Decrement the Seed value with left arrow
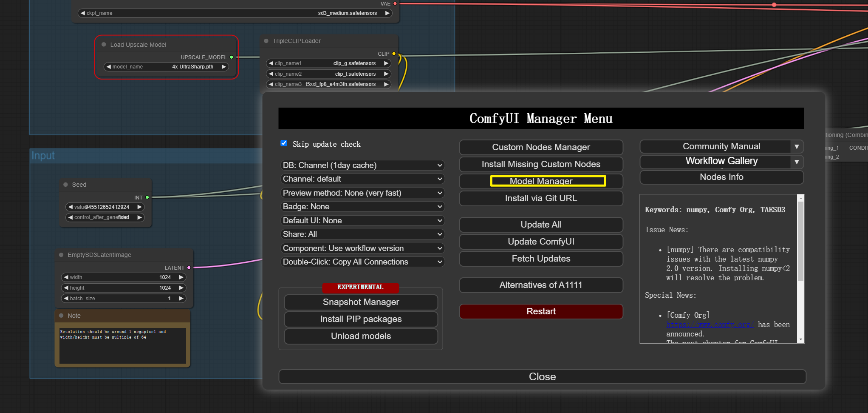868x413 pixels. [x=70, y=207]
